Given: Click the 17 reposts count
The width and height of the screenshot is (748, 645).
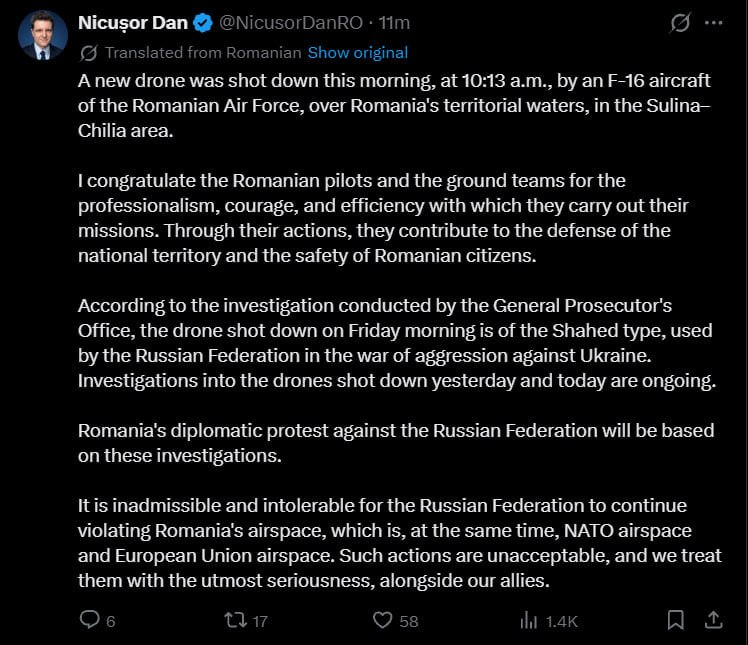Looking at the screenshot, I should (x=260, y=621).
